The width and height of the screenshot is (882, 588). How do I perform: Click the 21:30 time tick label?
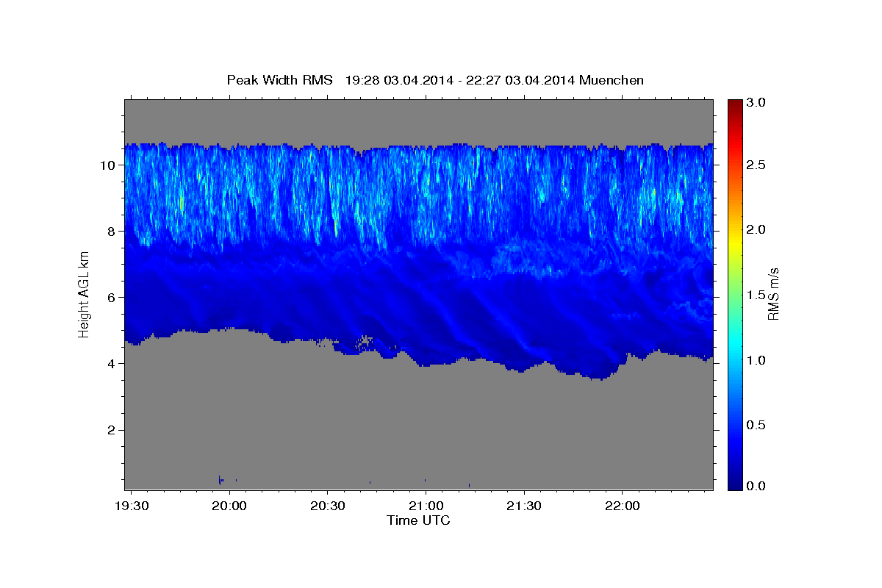pos(524,506)
